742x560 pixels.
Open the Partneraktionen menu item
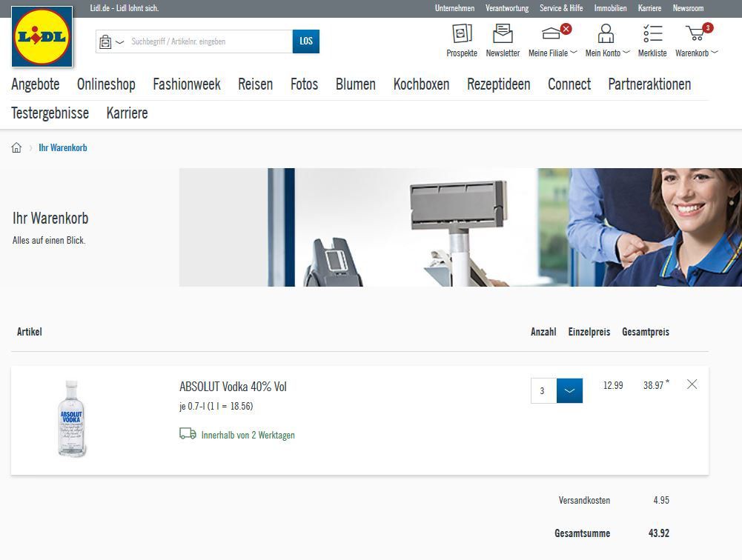click(649, 84)
